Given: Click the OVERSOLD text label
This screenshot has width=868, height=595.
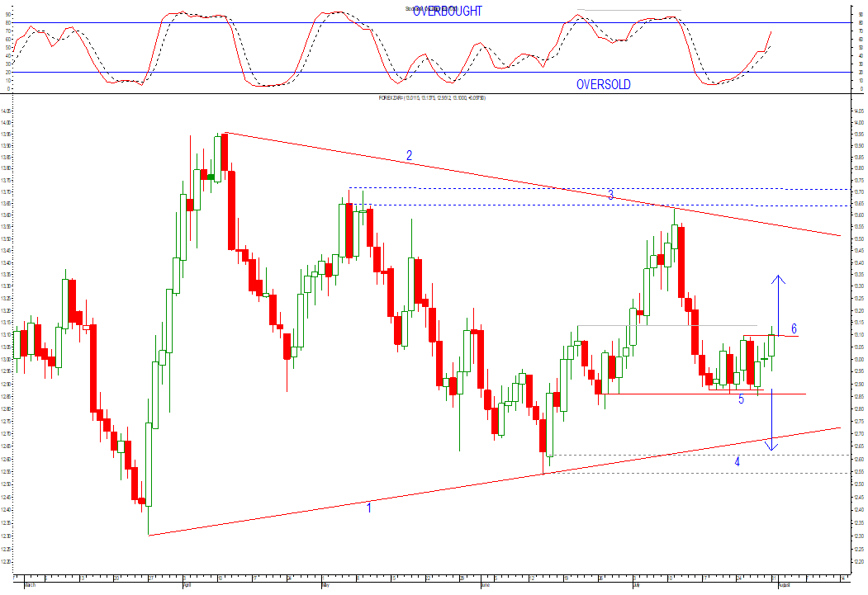Looking at the screenshot, I should click(x=603, y=84).
